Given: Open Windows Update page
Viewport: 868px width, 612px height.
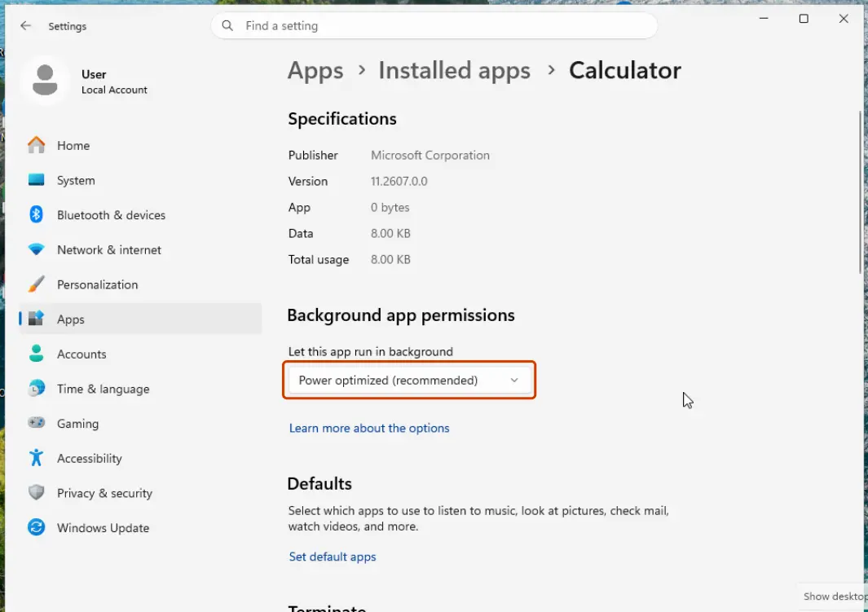Looking at the screenshot, I should click(141, 528).
